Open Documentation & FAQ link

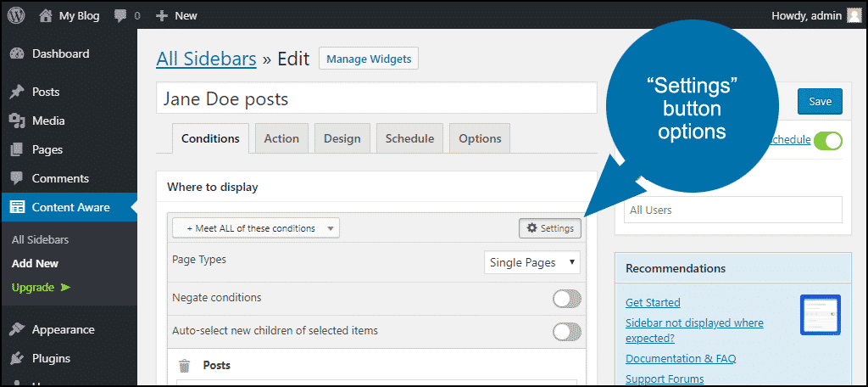tap(681, 359)
